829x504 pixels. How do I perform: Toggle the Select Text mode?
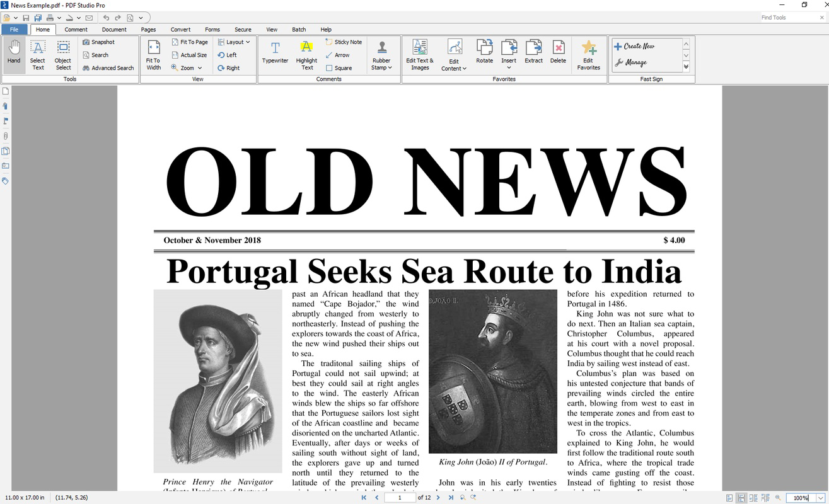pos(37,54)
